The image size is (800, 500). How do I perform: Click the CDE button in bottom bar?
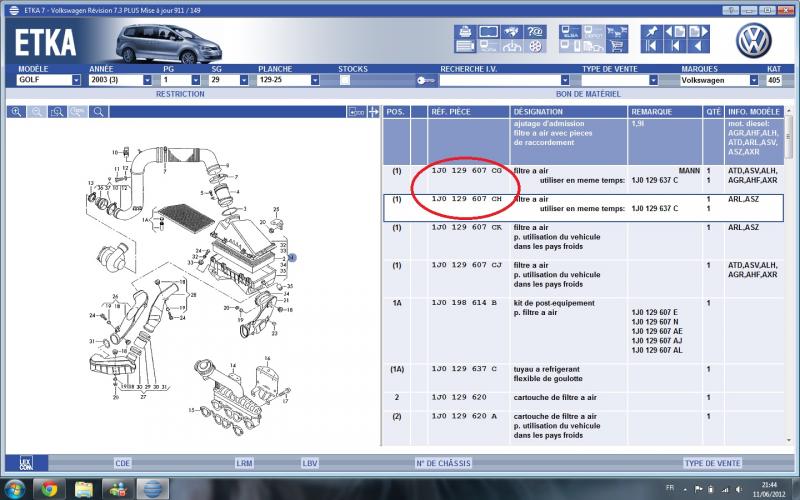point(122,463)
